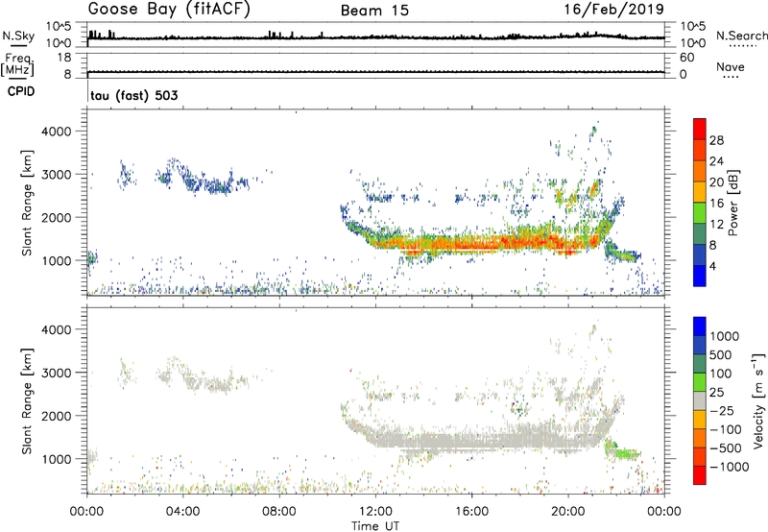Click the Velocity [m s-1] colorbar label
The width and height of the screenshot is (768, 532).
coord(758,400)
